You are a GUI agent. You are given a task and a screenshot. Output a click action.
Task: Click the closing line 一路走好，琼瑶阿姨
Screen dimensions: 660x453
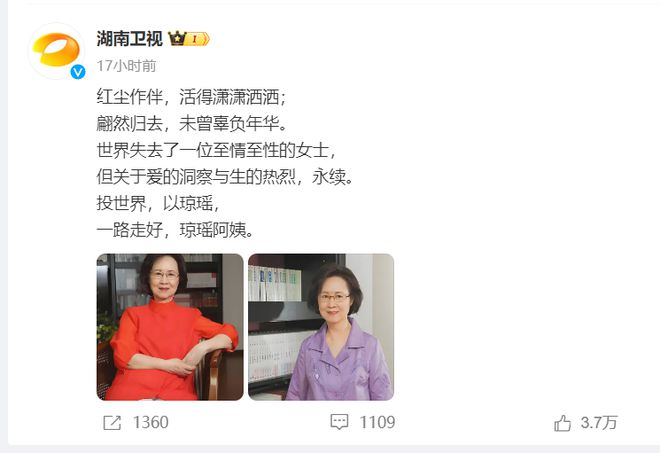[175, 230]
